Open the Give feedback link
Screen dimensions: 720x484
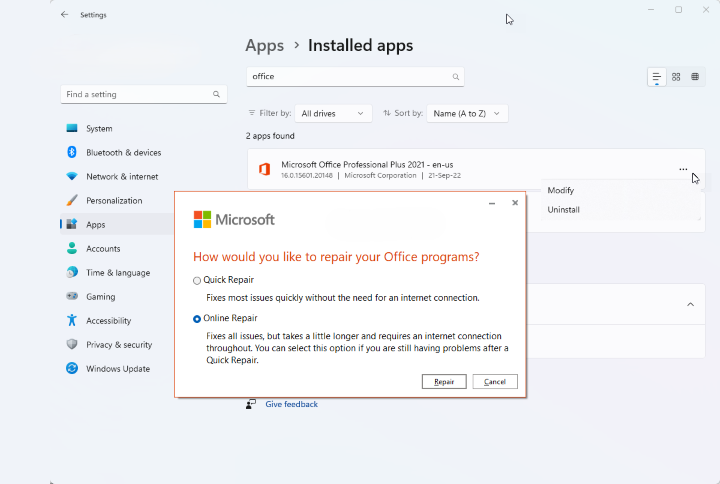(292, 404)
